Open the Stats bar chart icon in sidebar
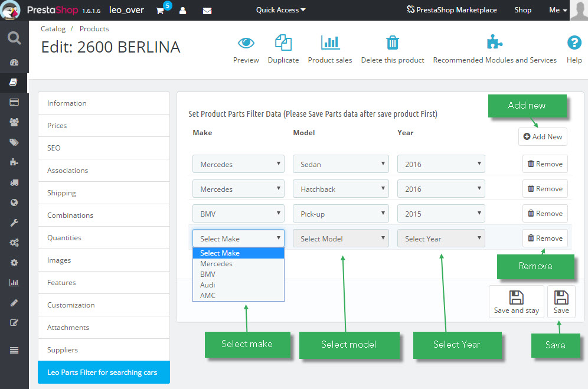This screenshot has height=389, width=588. (x=14, y=283)
